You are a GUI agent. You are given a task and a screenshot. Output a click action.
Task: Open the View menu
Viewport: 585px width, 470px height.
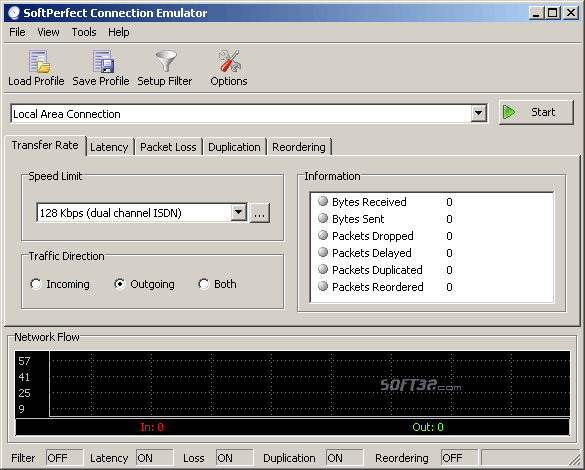(x=48, y=32)
